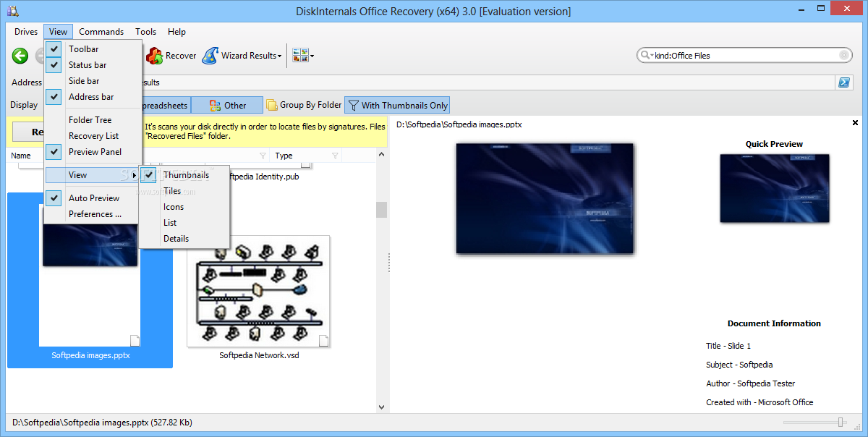The image size is (868, 437).
Task: Select List view mode
Action: [x=184, y=223]
